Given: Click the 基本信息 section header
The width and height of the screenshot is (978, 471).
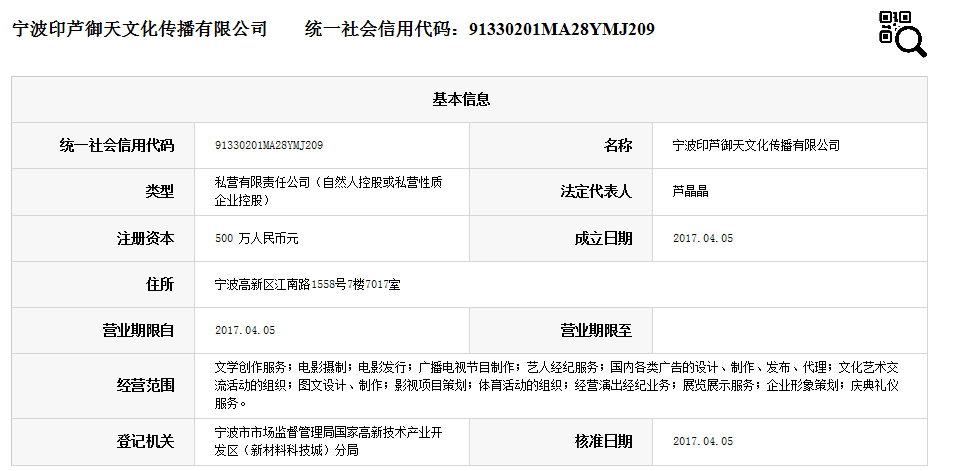Looking at the screenshot, I should [x=462, y=99].
